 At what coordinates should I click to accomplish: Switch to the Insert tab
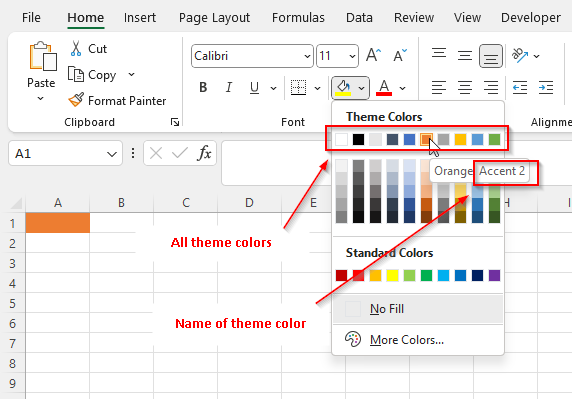pyautogui.click(x=140, y=18)
